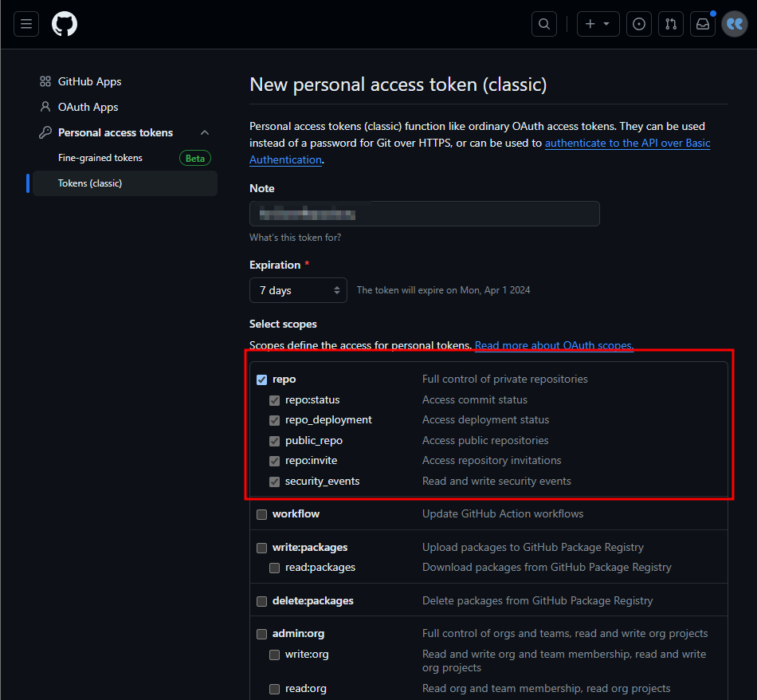The width and height of the screenshot is (757, 700).
Task: Enable the read:org checkbox
Action: [274, 689]
